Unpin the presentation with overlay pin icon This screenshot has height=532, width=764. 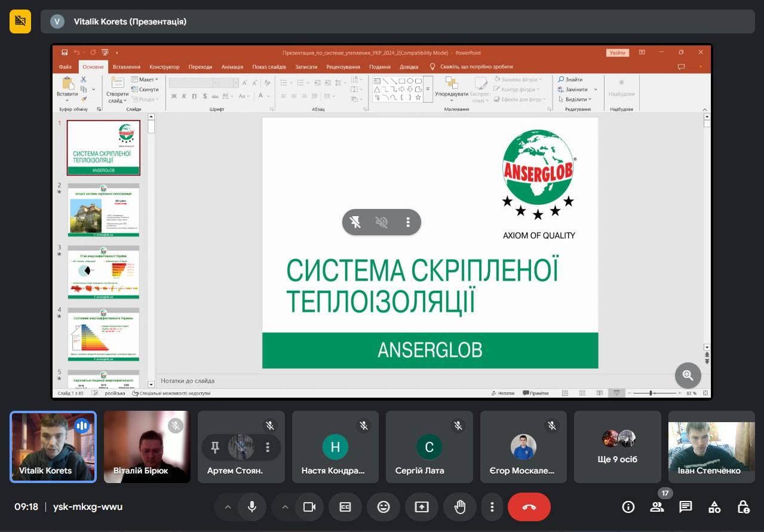pos(355,222)
